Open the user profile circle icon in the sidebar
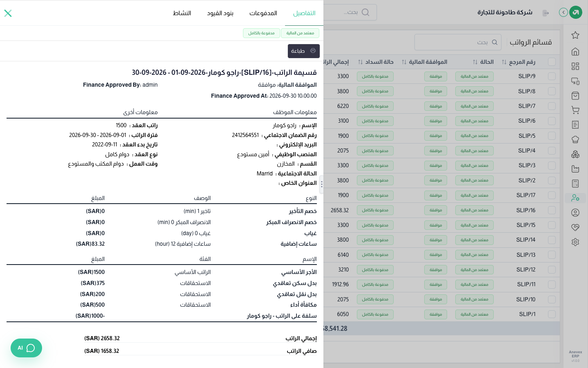The width and height of the screenshot is (588, 368). [x=575, y=213]
